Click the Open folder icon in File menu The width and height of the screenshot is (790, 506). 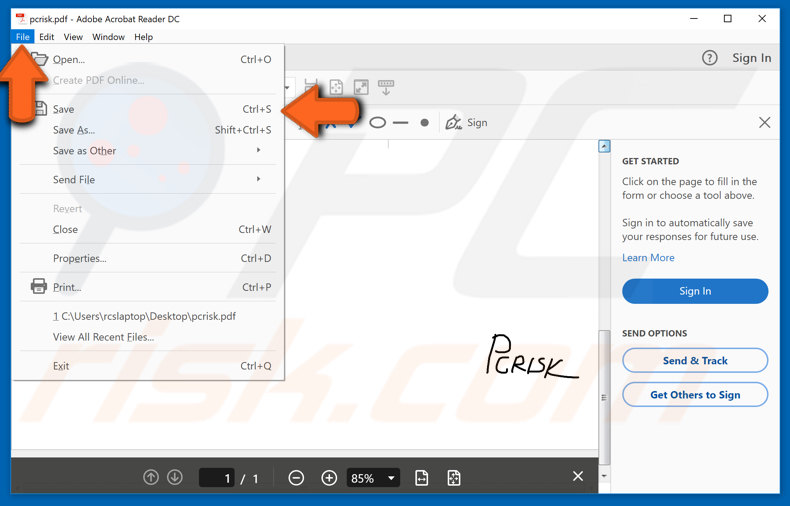pos(39,59)
